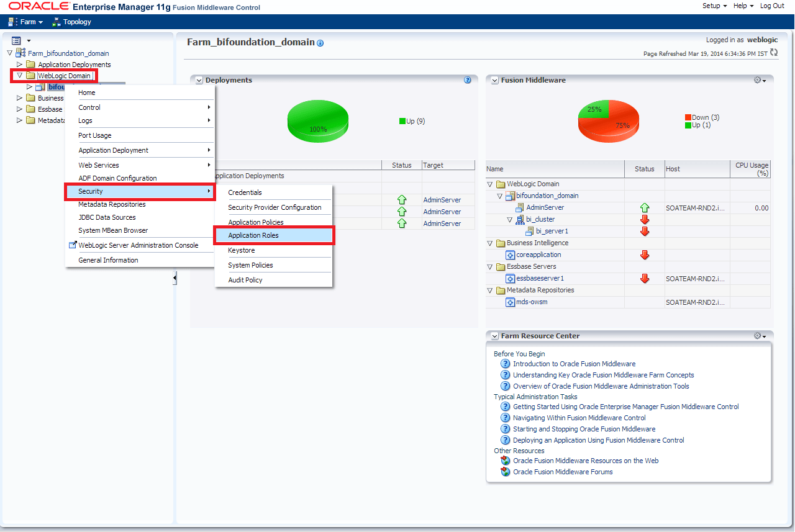The image size is (795, 532).
Task: Choose JDBC Data Sources menu entry
Action: (107, 217)
